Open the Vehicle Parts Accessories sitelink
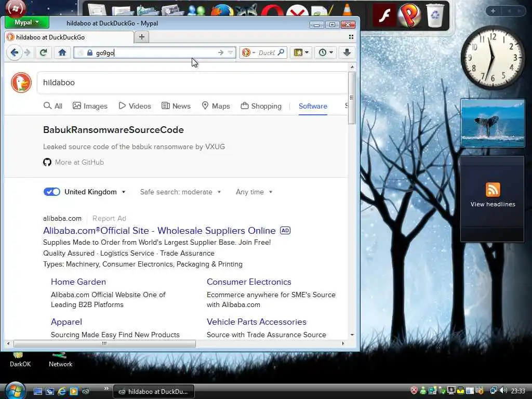532x399 pixels. coord(257,322)
